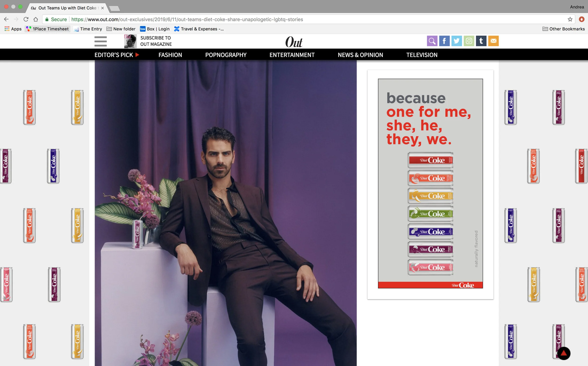Screen dimensions: 588x366
Task: Open the Time Entry bookmark
Action: (x=88, y=29)
